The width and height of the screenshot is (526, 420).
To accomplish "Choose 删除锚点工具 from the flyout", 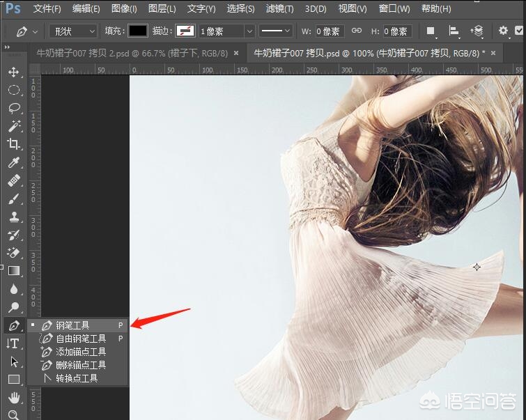I will pos(78,365).
